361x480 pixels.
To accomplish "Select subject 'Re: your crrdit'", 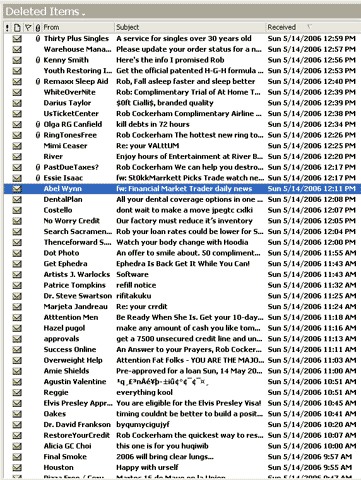I will 142,306.
